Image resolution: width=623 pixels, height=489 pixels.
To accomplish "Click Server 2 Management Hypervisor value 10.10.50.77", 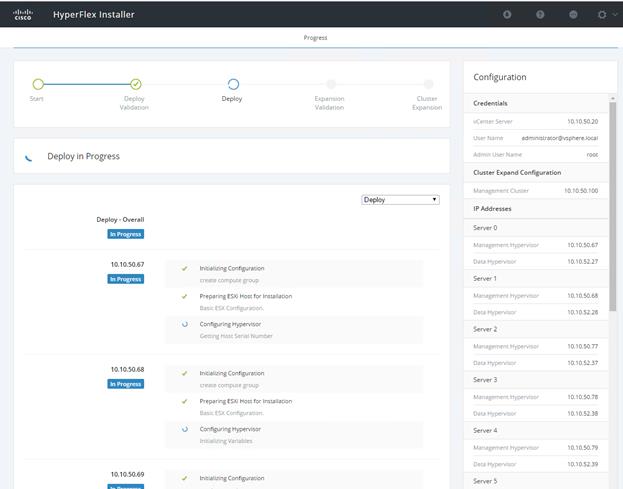I will tap(582, 346).
